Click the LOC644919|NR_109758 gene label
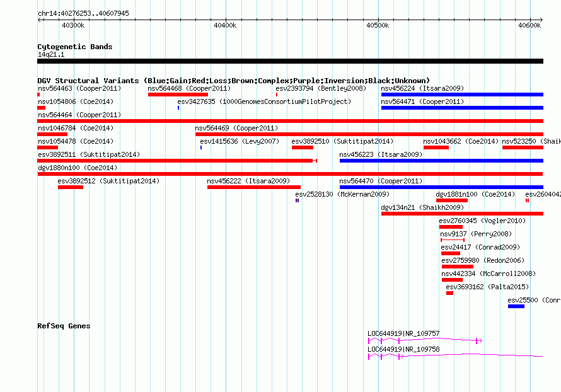Viewport: 561px width, 392px height. point(403,349)
